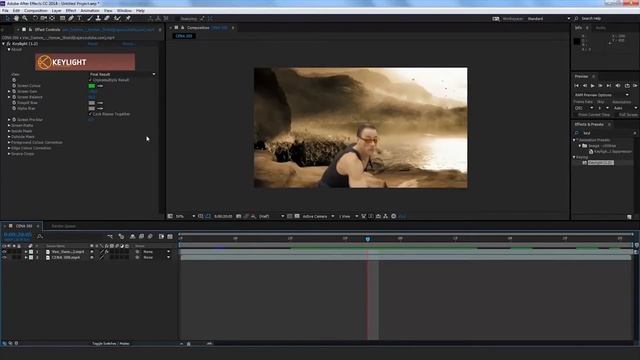This screenshot has height=360, width=640.
Task: Collapse the Keylight effect twirl arrow
Action: (4, 44)
